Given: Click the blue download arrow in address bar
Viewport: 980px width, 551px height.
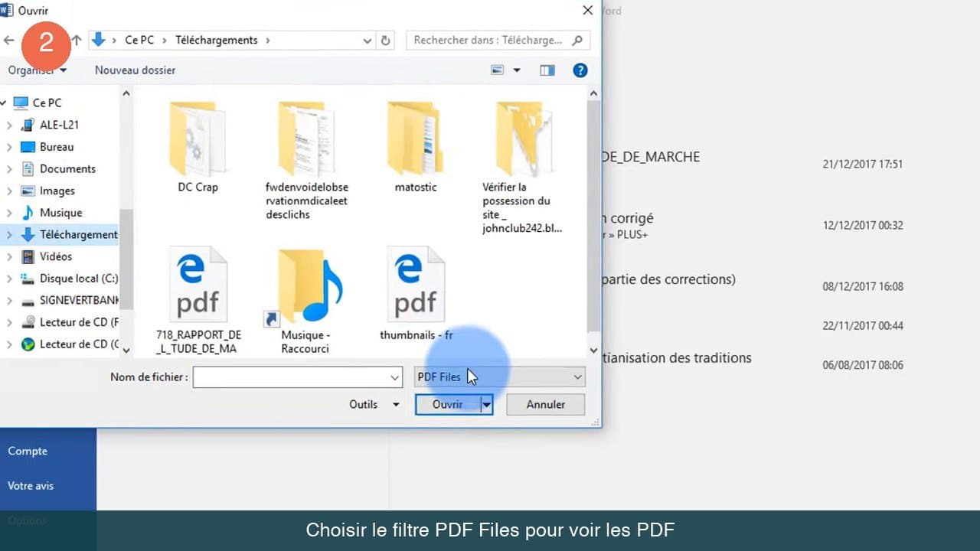Looking at the screenshot, I should [x=98, y=40].
